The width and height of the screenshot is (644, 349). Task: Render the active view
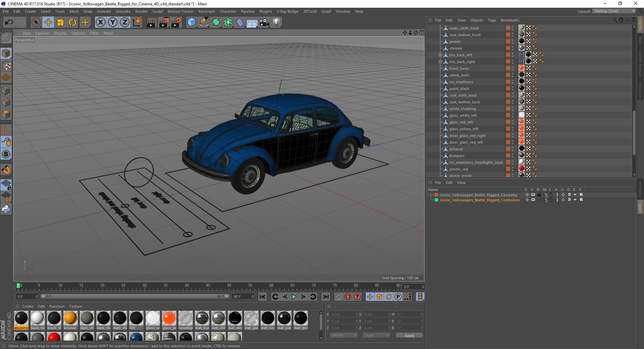pyautogui.click(x=152, y=22)
